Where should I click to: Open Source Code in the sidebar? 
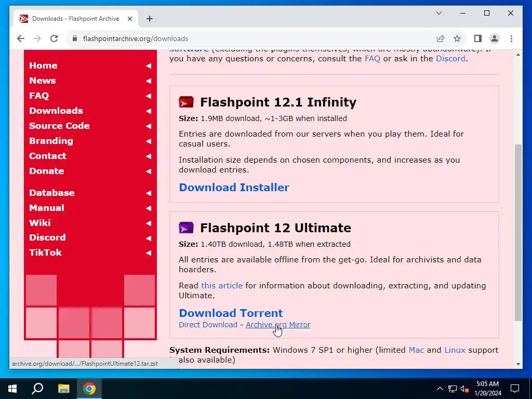(59, 126)
